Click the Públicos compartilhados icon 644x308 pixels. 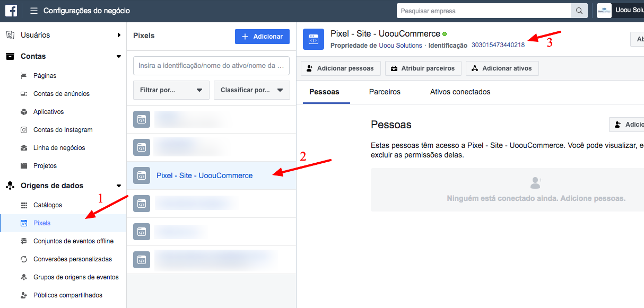[23, 295]
